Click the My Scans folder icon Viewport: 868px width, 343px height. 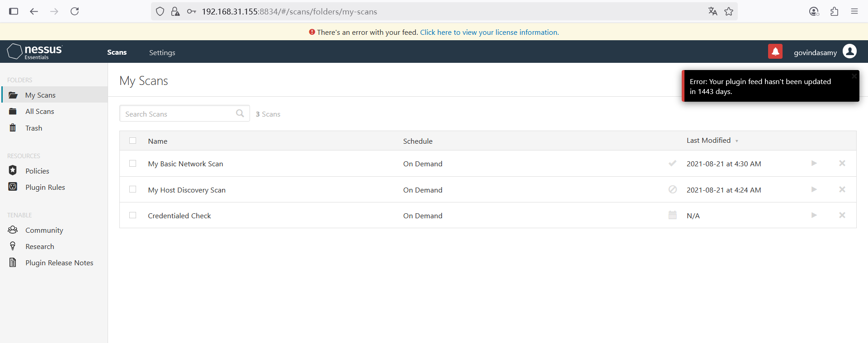13,95
